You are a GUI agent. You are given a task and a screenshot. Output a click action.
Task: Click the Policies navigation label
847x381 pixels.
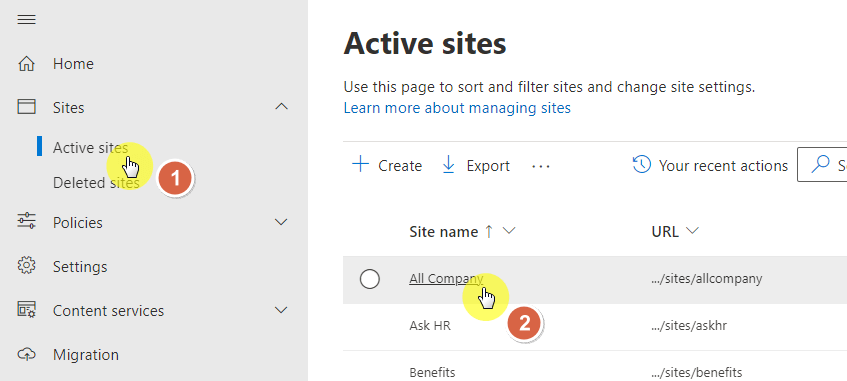[78, 222]
